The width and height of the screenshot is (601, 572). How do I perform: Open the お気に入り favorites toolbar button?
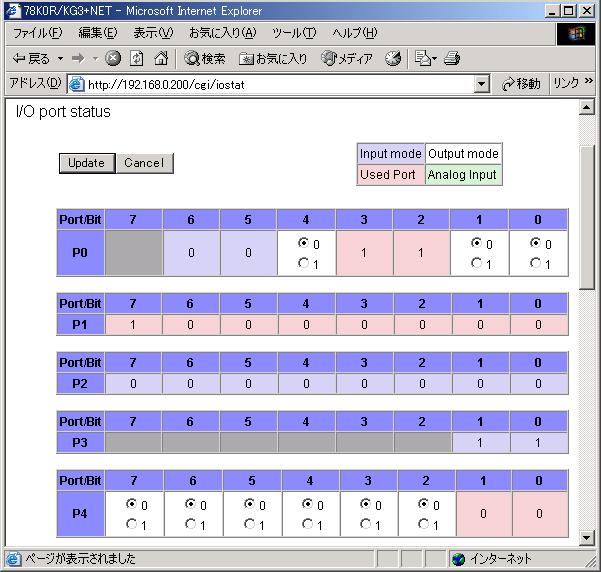(273, 59)
